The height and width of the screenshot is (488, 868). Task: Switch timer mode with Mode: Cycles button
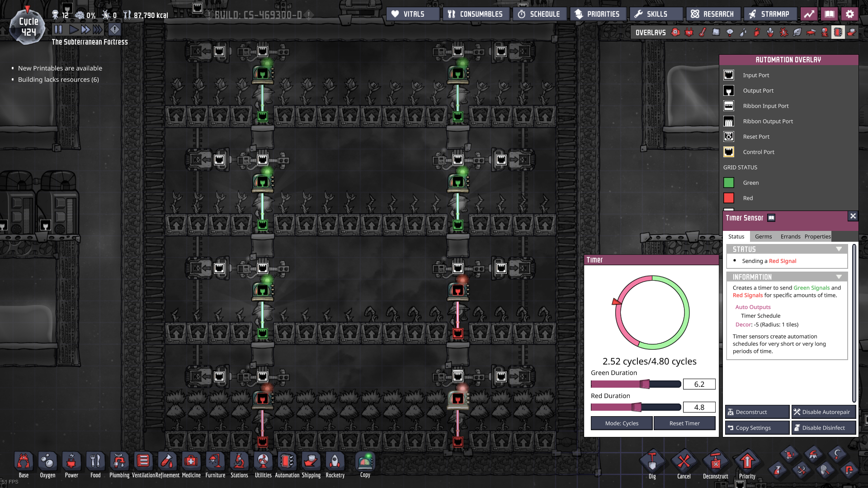coord(622,423)
